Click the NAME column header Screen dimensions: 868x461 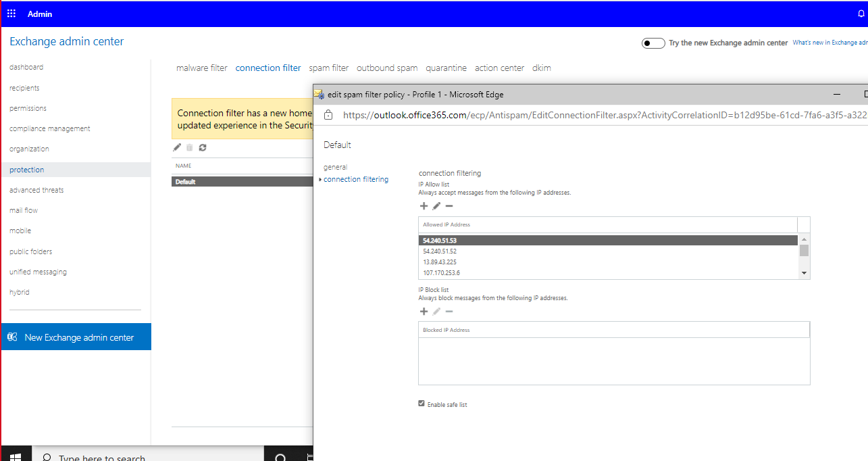(183, 166)
